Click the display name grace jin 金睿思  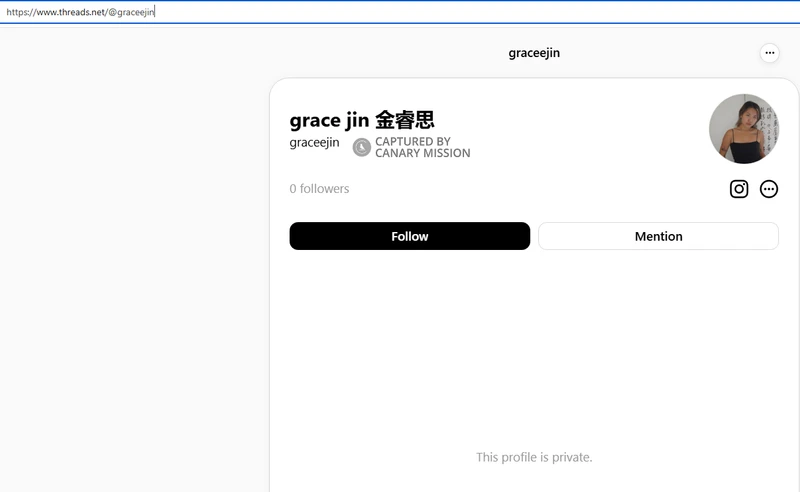(362, 120)
